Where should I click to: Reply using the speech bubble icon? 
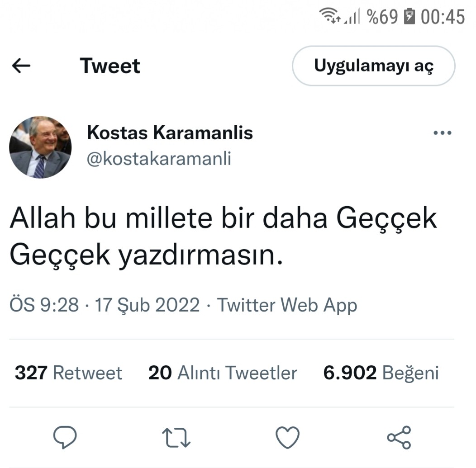click(65, 437)
